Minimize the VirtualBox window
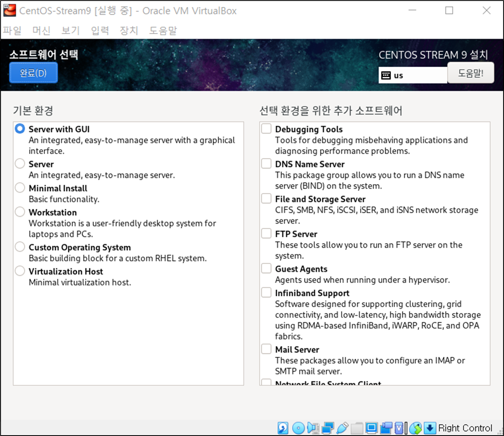Viewport: 504px width, 436px height. (x=413, y=11)
